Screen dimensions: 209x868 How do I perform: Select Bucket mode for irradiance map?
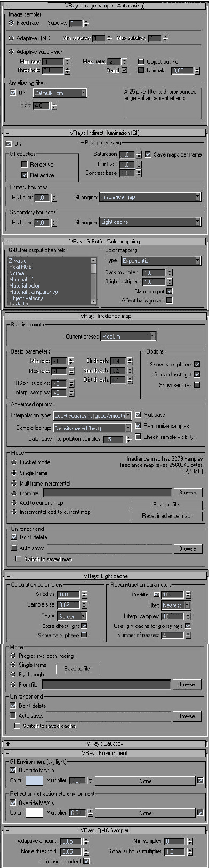(13, 462)
